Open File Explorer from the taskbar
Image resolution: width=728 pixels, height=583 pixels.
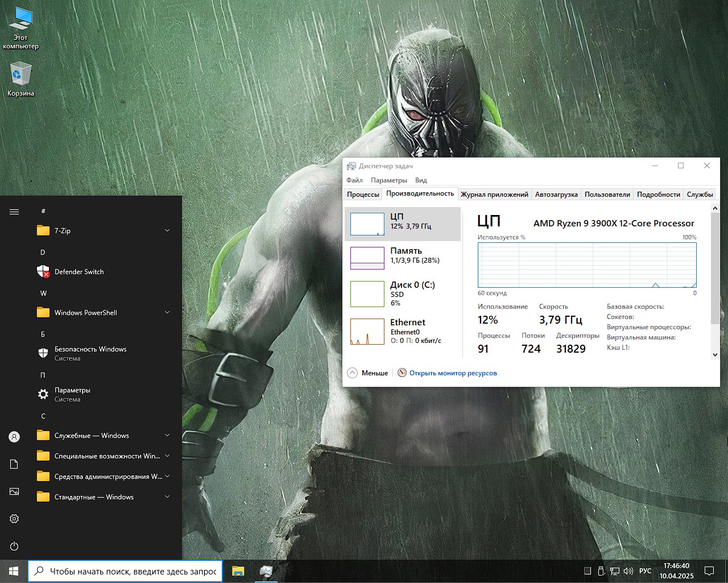click(x=238, y=571)
